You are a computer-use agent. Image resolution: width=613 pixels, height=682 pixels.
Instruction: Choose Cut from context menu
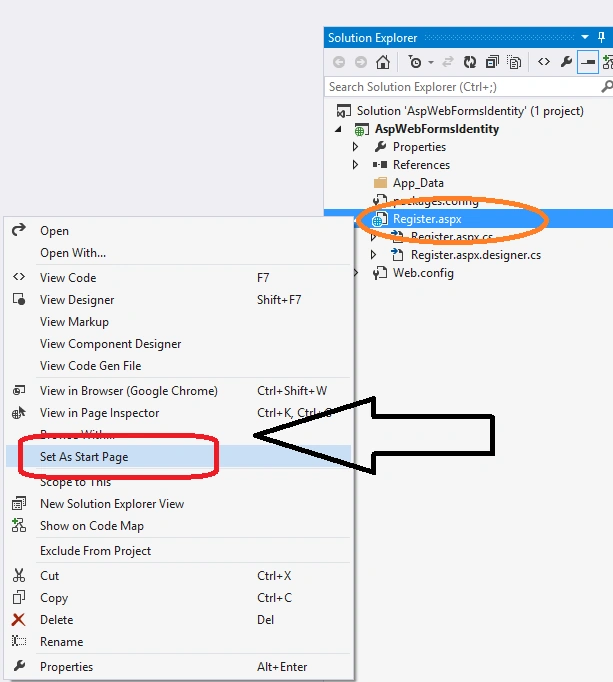pos(178,575)
